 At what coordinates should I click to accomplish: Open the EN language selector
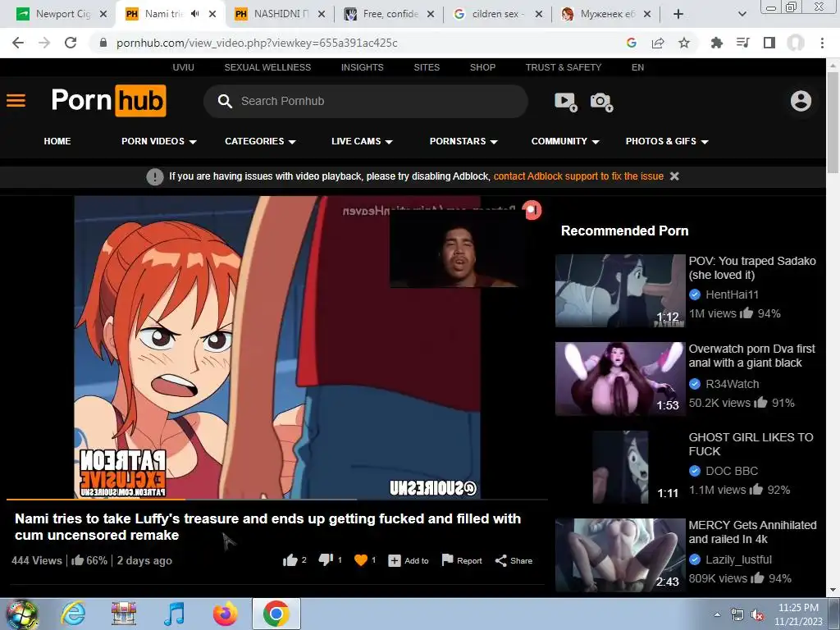(x=637, y=67)
